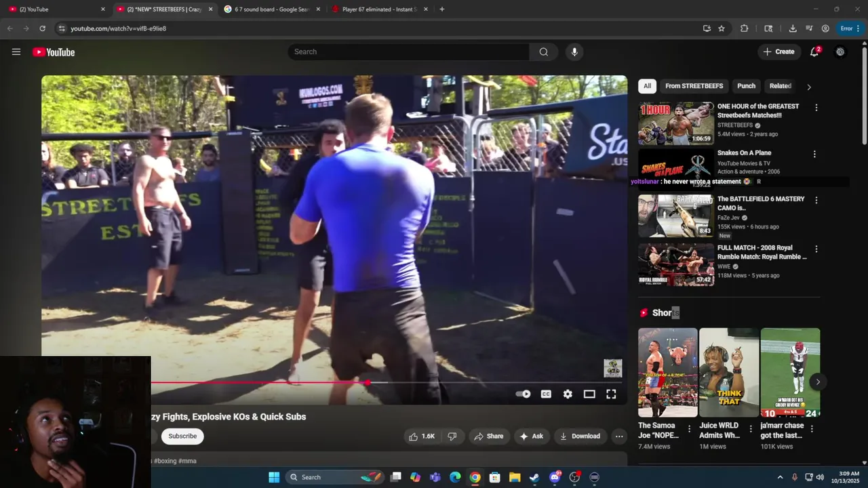The width and height of the screenshot is (868, 488).
Task: Open options for Battlefield 6 Mastery Camo video
Action: click(x=816, y=201)
